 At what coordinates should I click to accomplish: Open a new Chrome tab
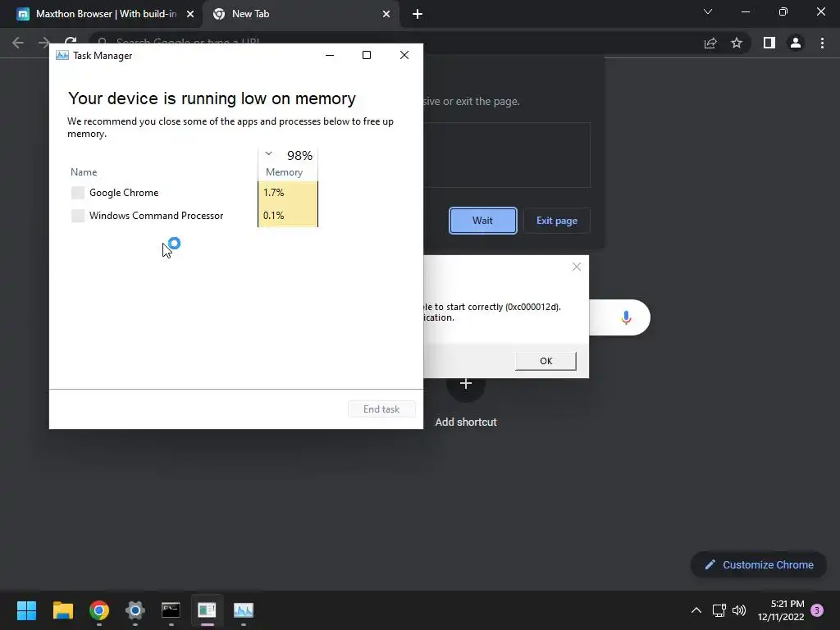coord(418,14)
